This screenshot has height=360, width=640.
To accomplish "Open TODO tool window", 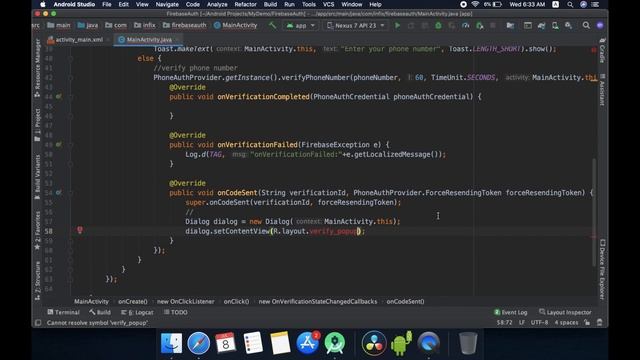I will (x=176, y=312).
